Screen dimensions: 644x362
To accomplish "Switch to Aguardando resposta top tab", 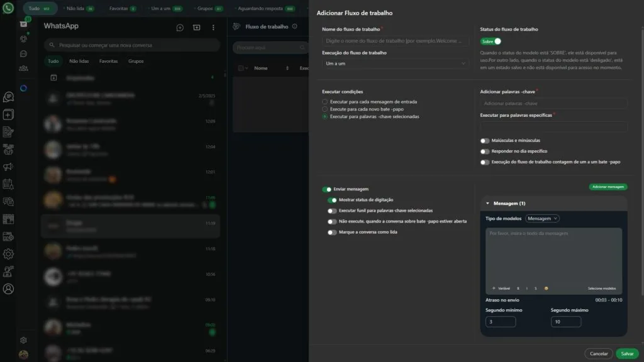I will point(265,8).
